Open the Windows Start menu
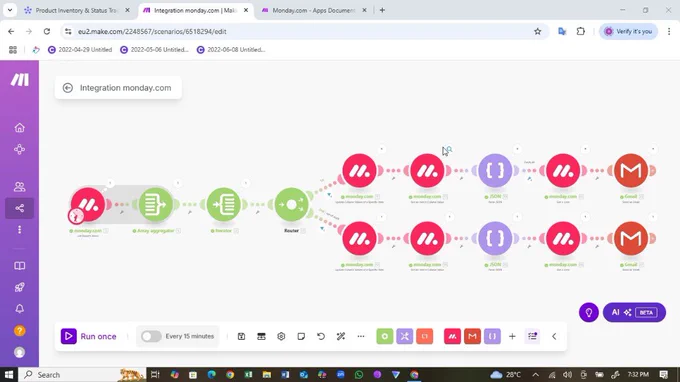 pyautogui.click(x=9, y=375)
